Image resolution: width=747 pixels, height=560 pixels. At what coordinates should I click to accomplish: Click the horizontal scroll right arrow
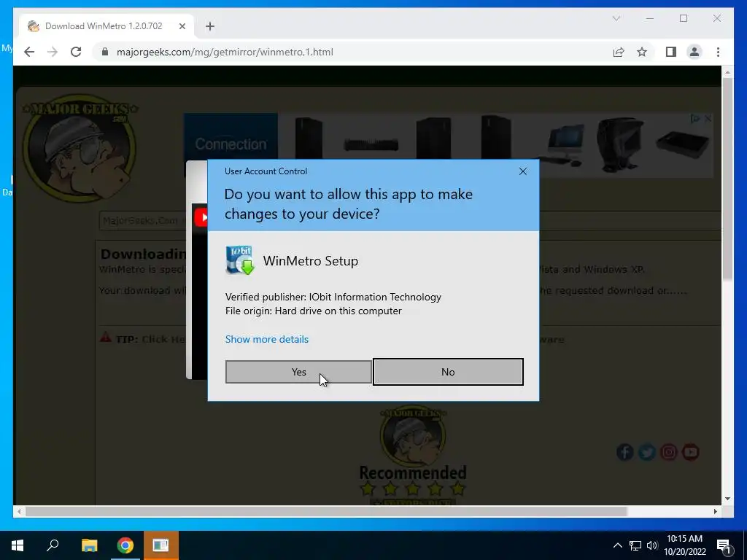716,511
